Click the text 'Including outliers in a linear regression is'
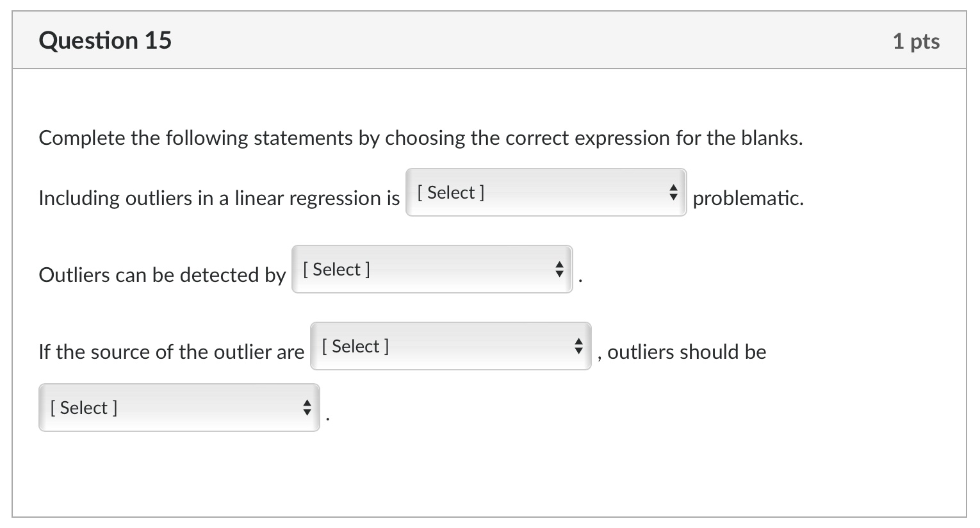Viewport: 980px width, 528px height. coord(219,198)
